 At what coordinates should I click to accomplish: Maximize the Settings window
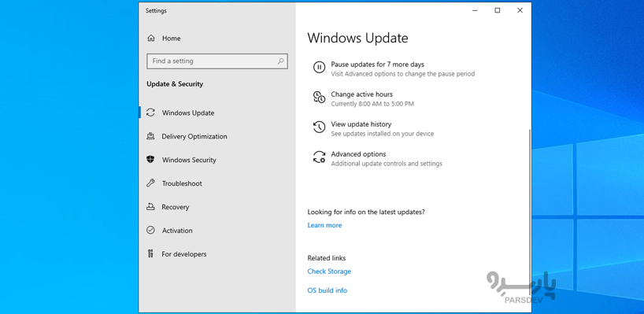point(498,11)
